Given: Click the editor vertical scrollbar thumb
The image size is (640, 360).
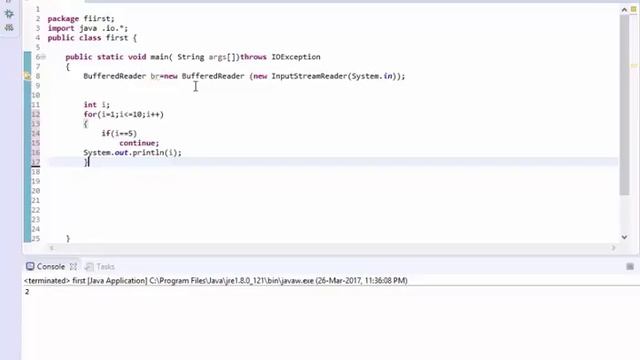Looking at the screenshot, I should coord(624,105).
